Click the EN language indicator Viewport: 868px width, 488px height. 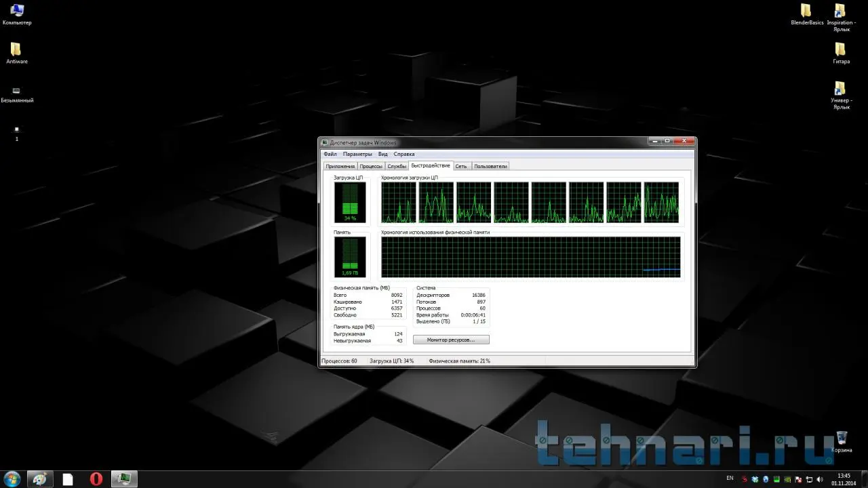point(730,479)
